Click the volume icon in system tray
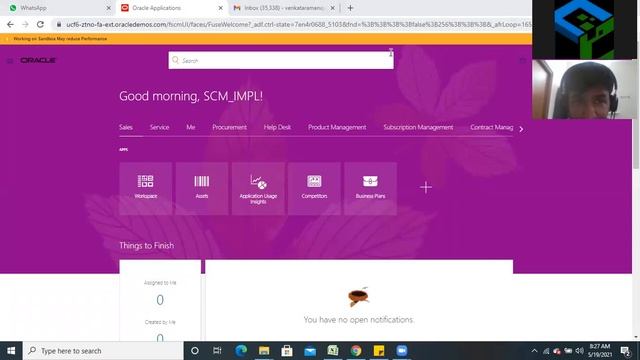Image resolution: width=640 pixels, height=360 pixels. pos(579,351)
